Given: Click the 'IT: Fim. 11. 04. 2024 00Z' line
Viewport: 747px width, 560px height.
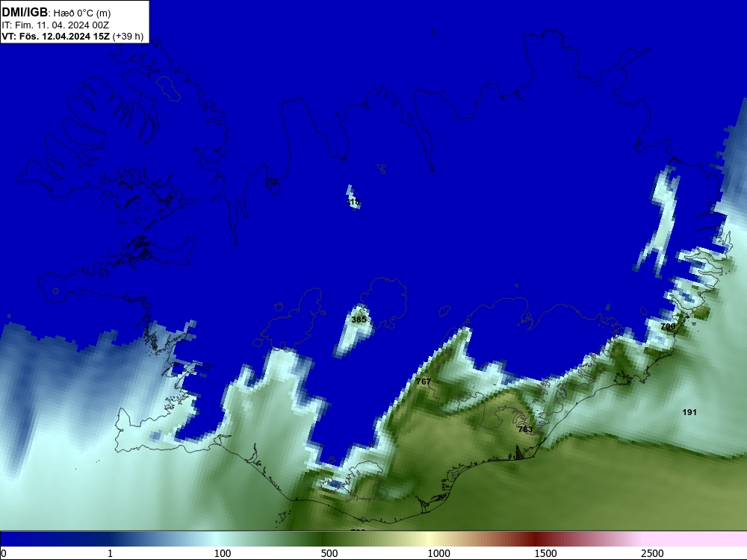Looking at the screenshot, I should tap(55, 25).
